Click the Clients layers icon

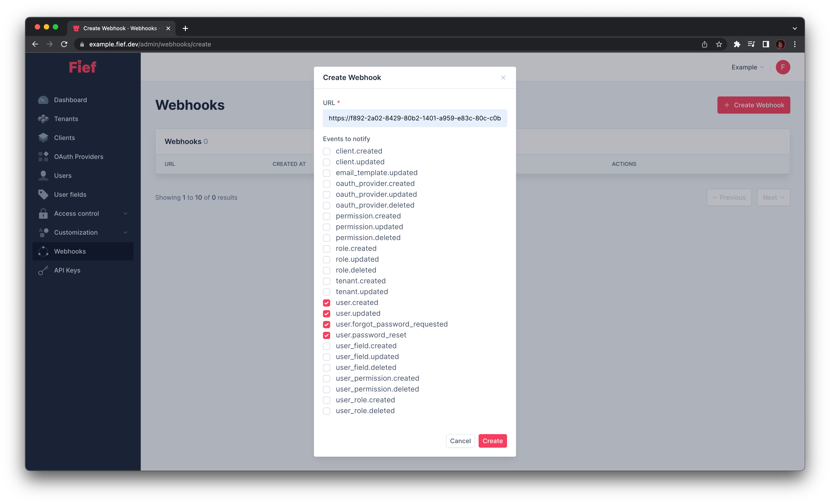point(43,137)
